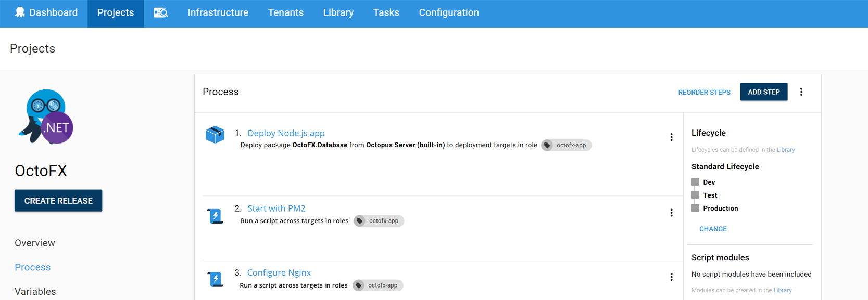Click the Process panel heading
Image resolution: width=868 pixels, height=300 pixels.
click(x=220, y=92)
